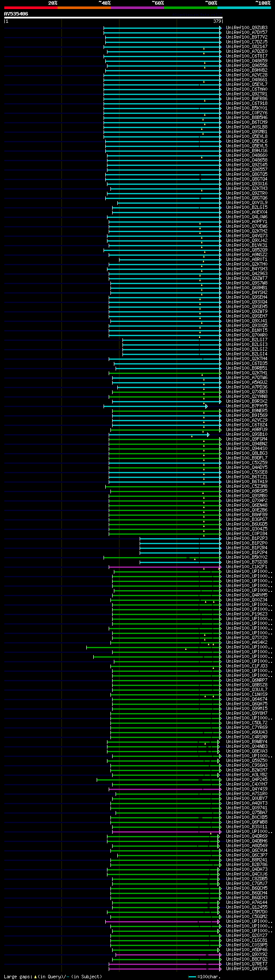
Task: Open hit UniRef100_A0SLB8
Action: tap(247, 127)
